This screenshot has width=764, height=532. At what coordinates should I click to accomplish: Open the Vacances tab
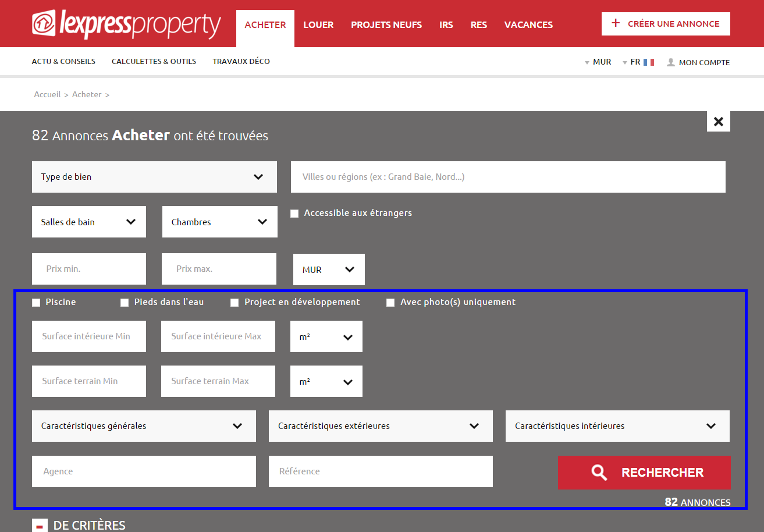[528, 25]
